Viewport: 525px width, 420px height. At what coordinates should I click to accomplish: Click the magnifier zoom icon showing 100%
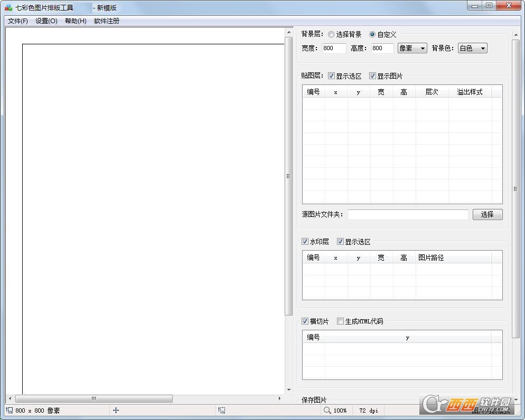(x=327, y=410)
